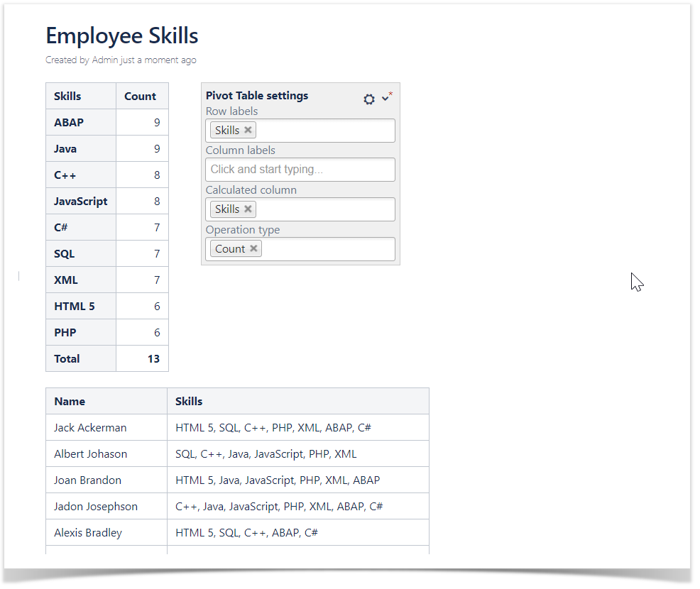
Task: Click the ABAP row in pivot table
Action: [x=69, y=123]
